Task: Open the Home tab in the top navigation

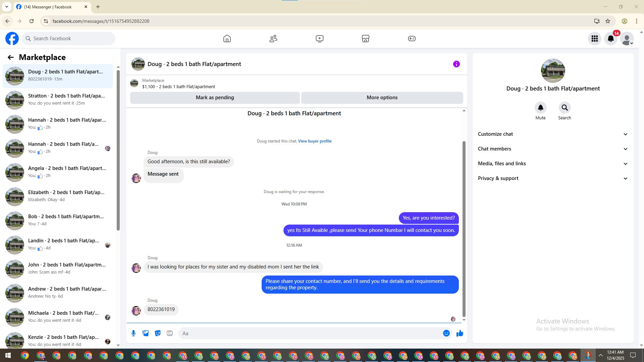Action: [227, 39]
